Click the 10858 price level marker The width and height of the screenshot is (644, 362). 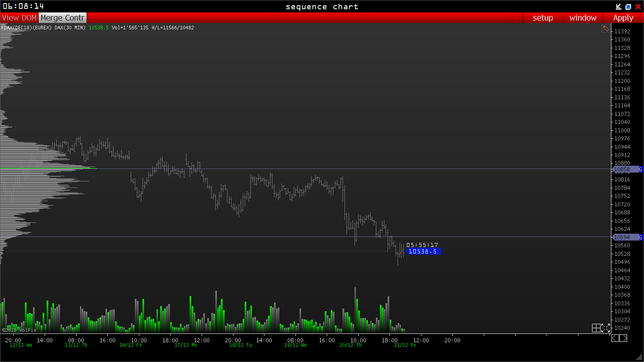tap(622, 169)
